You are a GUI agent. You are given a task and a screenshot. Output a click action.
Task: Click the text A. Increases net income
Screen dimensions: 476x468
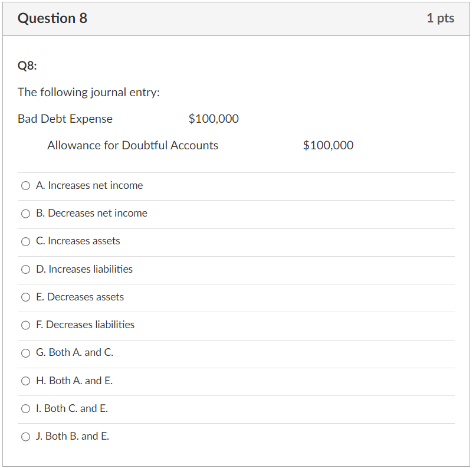[x=90, y=185]
